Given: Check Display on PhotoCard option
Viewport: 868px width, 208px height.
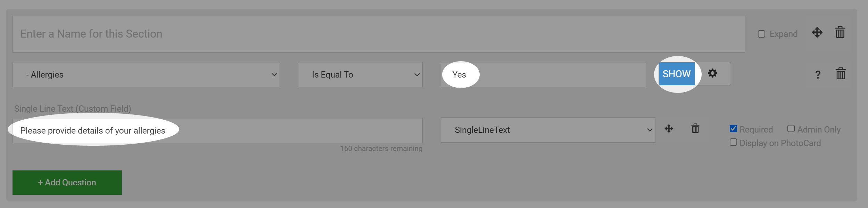Looking at the screenshot, I should tap(733, 142).
